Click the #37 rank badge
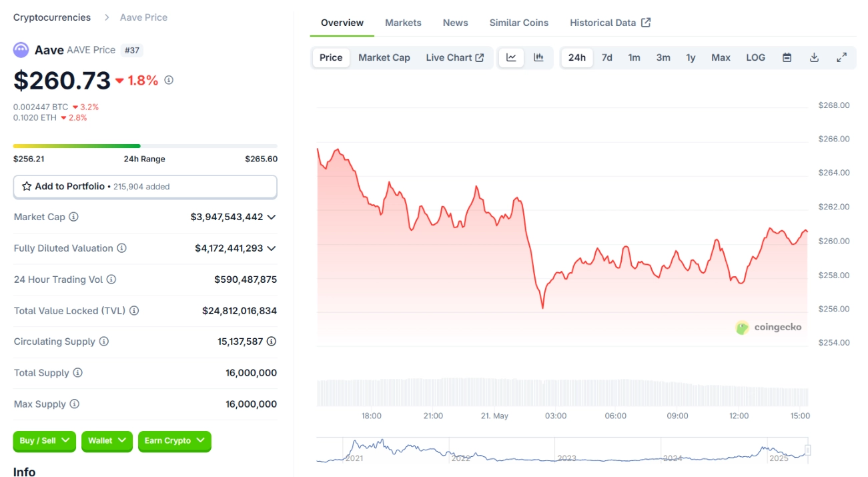This screenshot has height=477, width=868. pyautogui.click(x=132, y=50)
